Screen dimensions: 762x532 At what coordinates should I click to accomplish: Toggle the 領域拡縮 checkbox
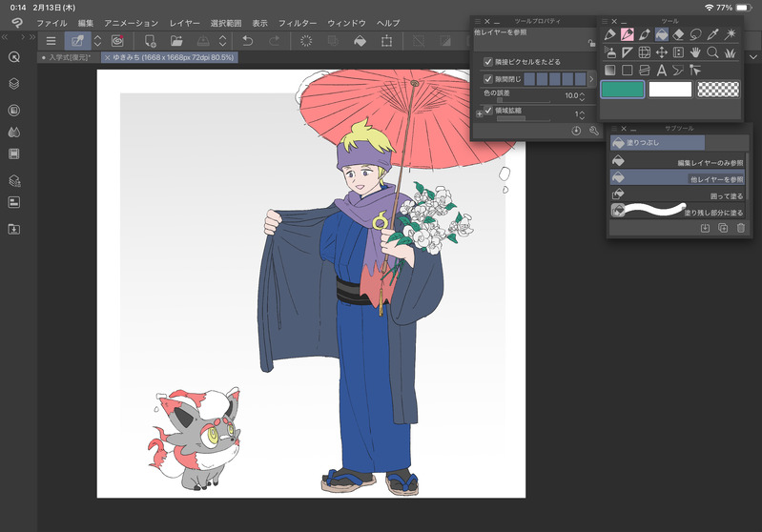[488, 111]
